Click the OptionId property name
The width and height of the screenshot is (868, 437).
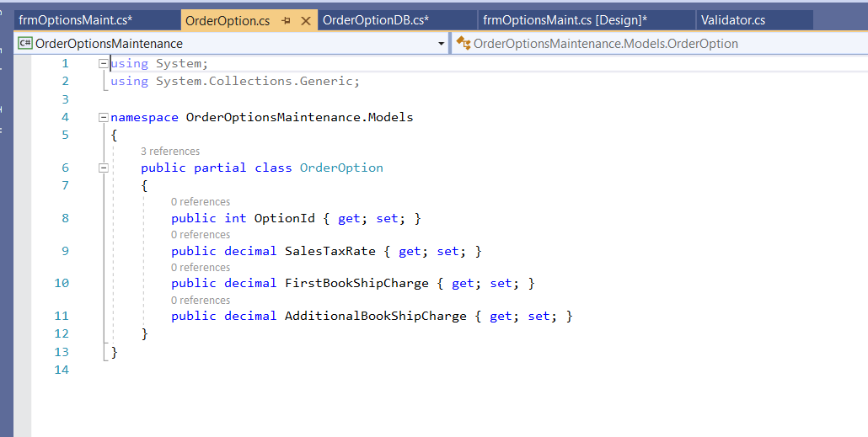(285, 219)
